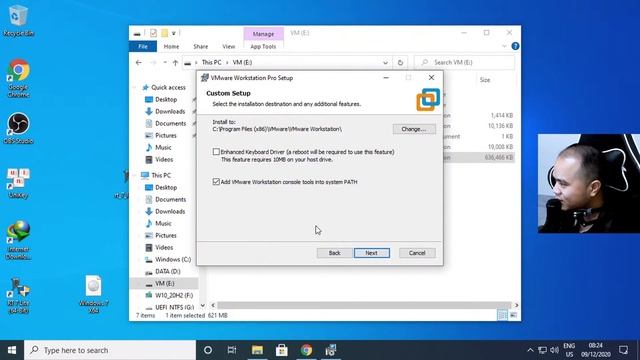Image resolution: width=640 pixels, height=360 pixels.
Task: Open Chrome from taskbar
Action: [x=306, y=350]
